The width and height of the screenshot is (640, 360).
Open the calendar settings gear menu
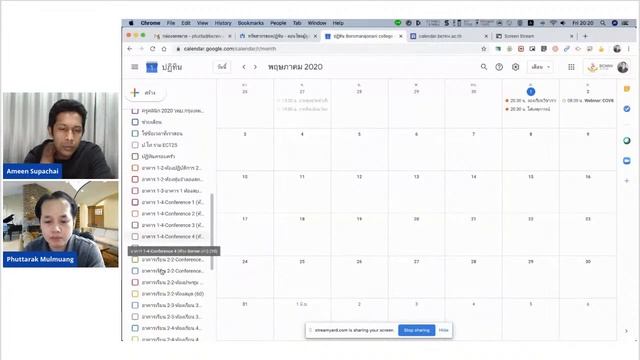tap(516, 67)
